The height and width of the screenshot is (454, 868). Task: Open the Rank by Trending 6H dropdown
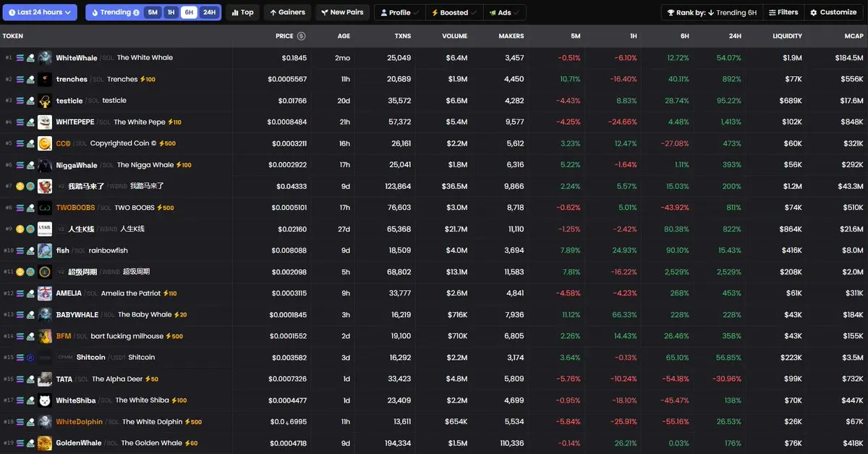(712, 12)
